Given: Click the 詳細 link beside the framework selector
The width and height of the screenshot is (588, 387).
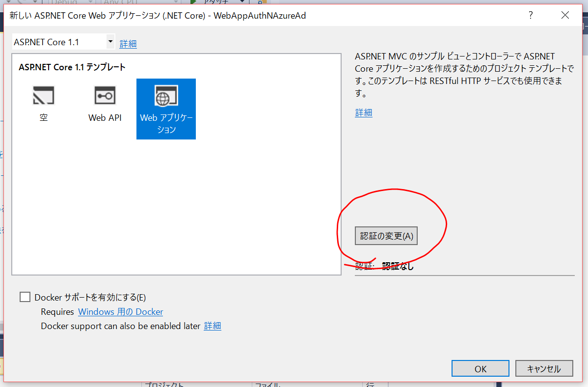Looking at the screenshot, I should click(128, 44).
